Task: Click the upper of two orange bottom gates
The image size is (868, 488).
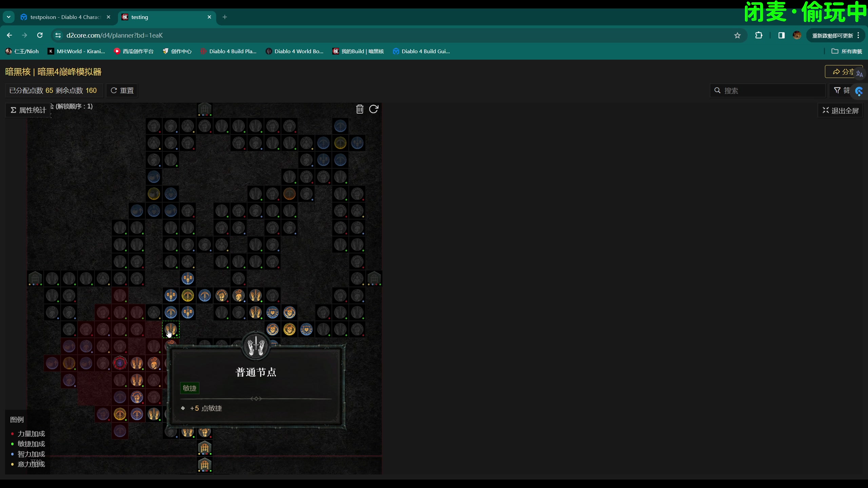Action: [204, 448]
